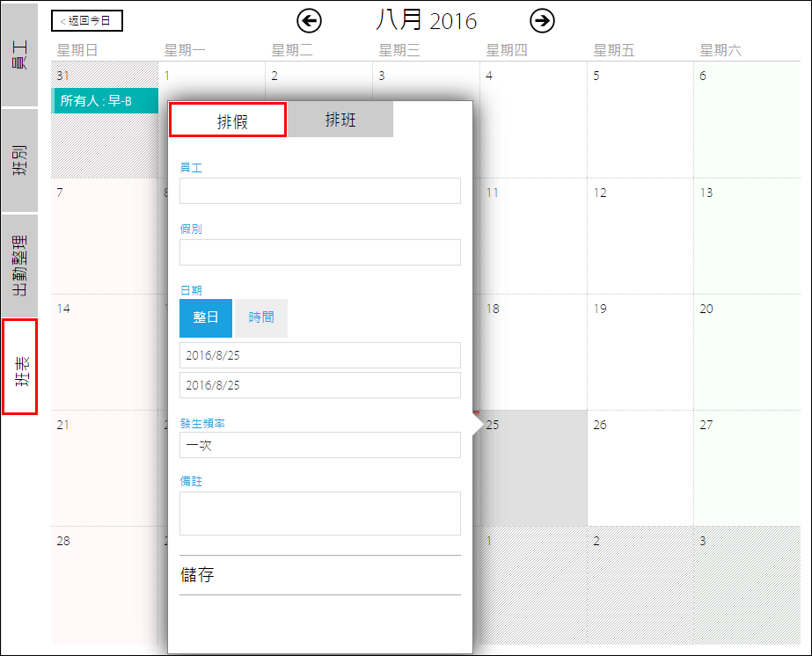This screenshot has height=656, width=812.
Task: Select the 整日 date option
Action: click(206, 318)
